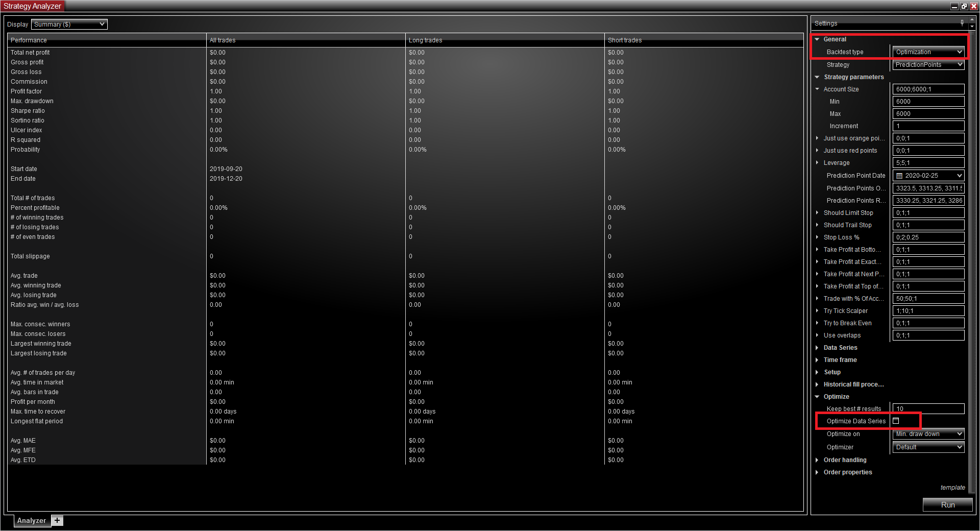This screenshot has width=980, height=531.
Task: Click the Start date value 2019-09-20
Action: click(226, 169)
